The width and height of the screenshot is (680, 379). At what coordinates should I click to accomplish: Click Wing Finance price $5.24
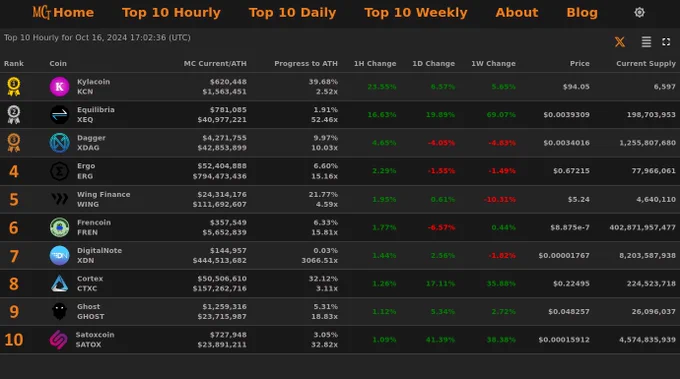579,199
